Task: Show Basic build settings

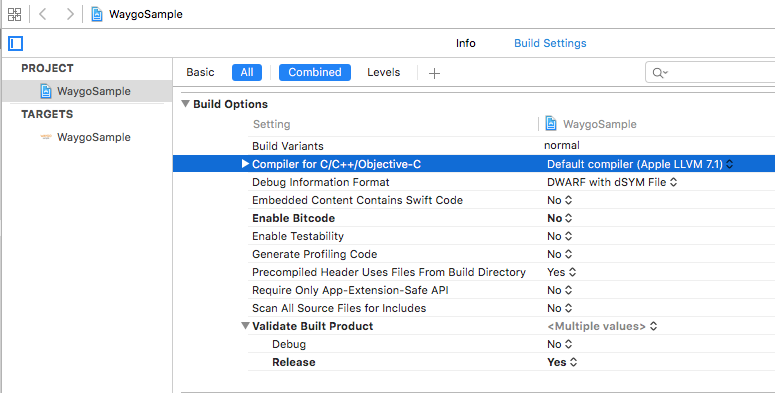Action: coord(200,72)
